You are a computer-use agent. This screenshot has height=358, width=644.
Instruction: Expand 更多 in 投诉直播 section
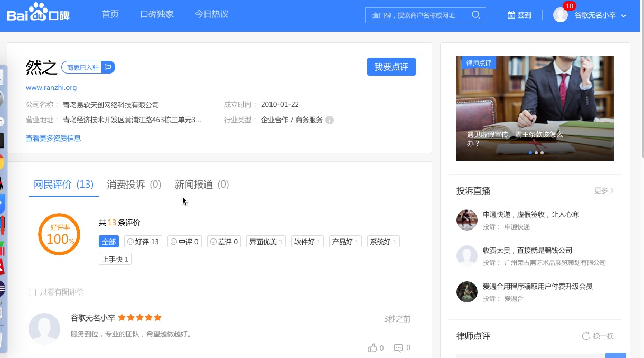point(604,191)
